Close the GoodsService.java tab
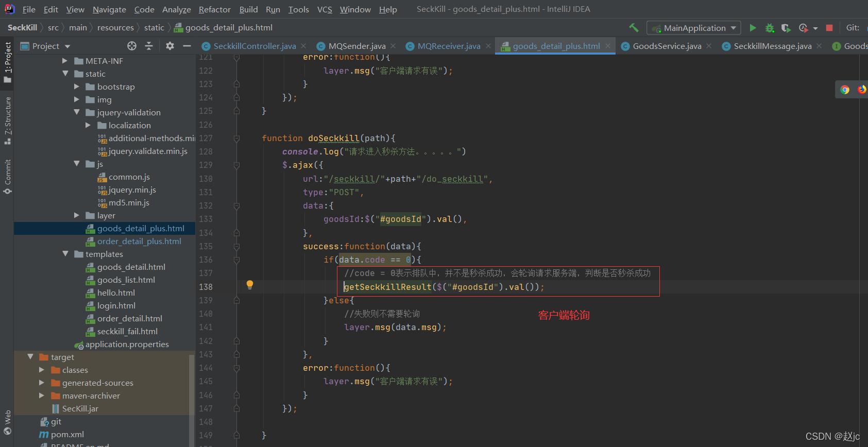 709,46
